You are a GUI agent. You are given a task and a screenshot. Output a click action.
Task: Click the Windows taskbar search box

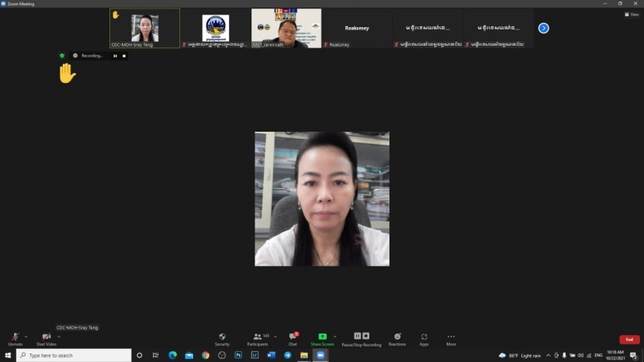tap(74, 355)
